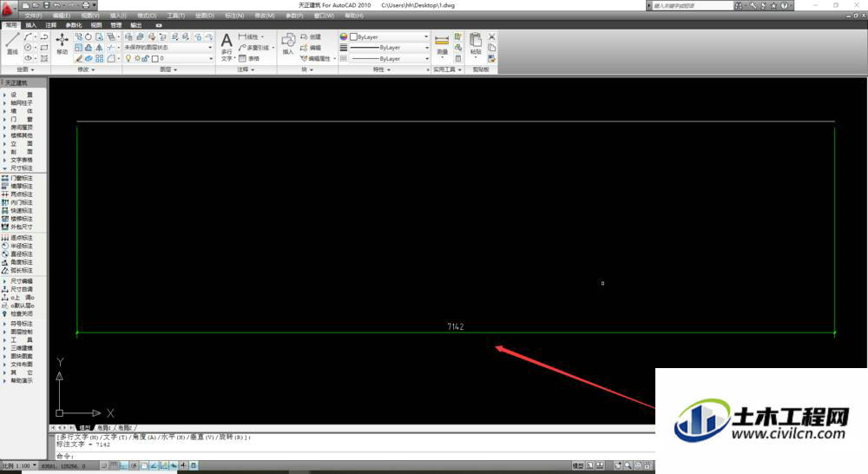
Task: Select the 移动 move tool
Action: click(x=62, y=43)
